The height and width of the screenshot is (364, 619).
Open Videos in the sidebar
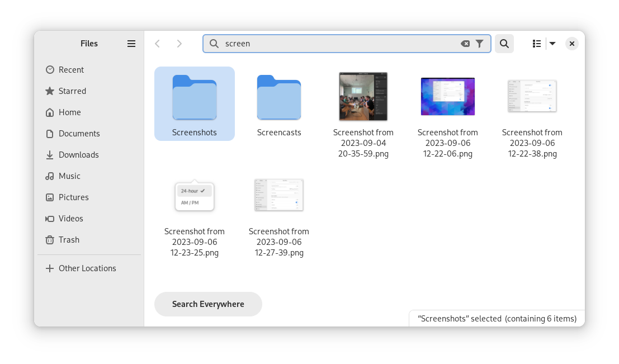point(89,219)
